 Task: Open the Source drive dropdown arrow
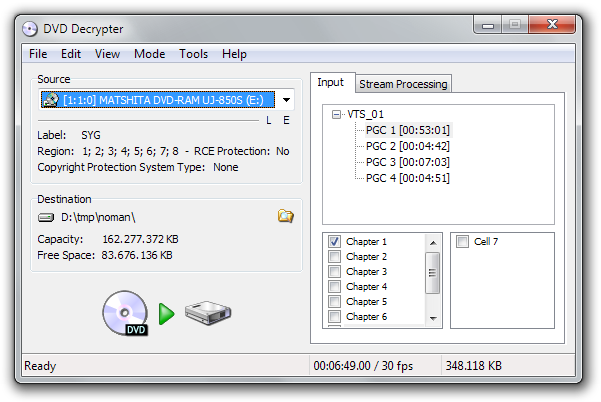[x=286, y=100]
